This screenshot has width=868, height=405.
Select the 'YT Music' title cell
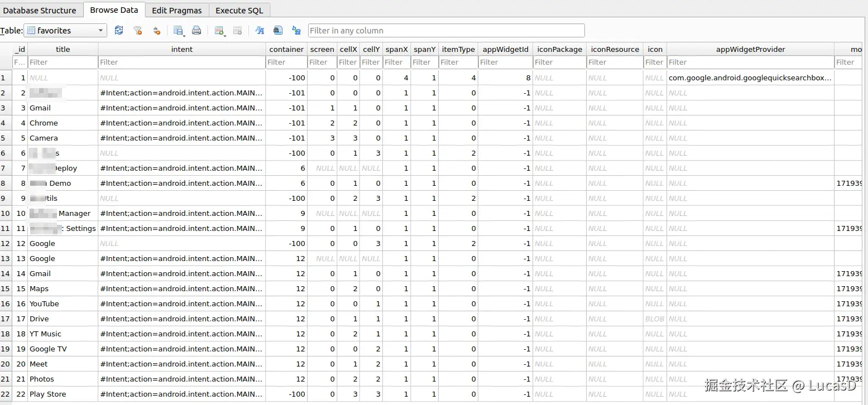[x=63, y=334]
